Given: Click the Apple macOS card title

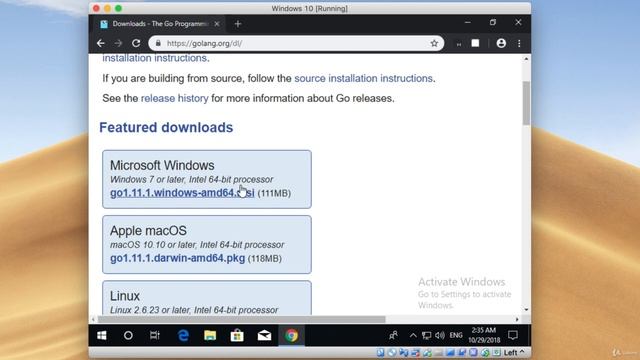Looking at the screenshot, I should (148, 231).
